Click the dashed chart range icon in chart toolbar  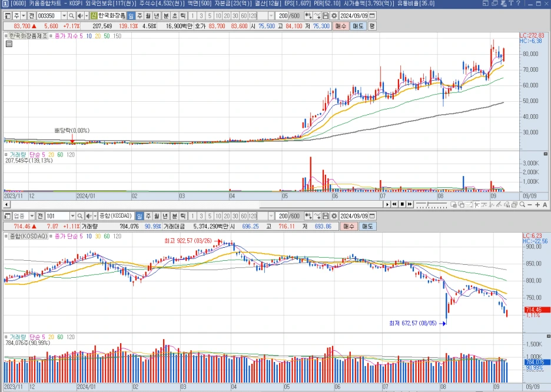pos(469,204)
